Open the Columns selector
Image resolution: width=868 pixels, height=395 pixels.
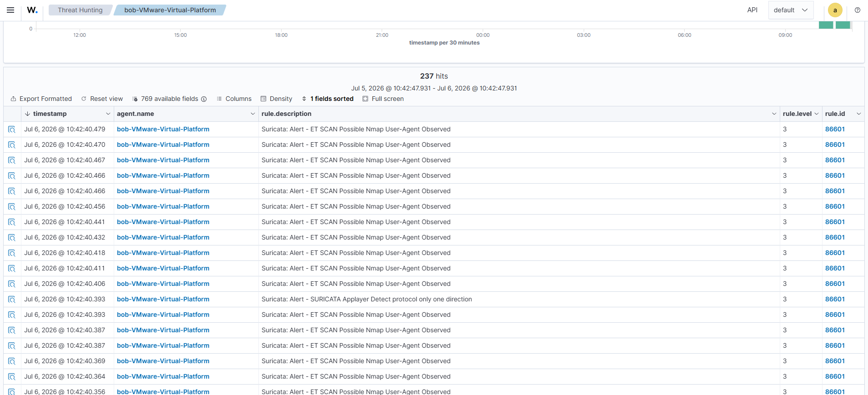(x=234, y=99)
